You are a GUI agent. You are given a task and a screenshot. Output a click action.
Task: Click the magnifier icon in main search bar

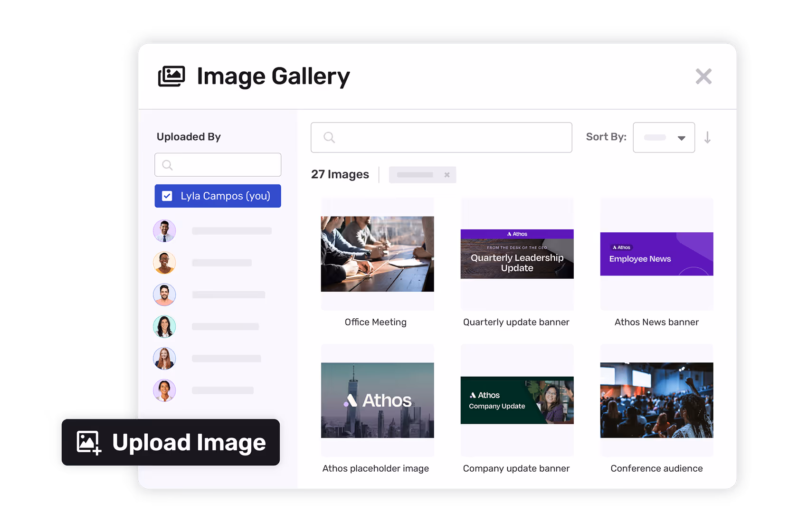[x=329, y=137]
